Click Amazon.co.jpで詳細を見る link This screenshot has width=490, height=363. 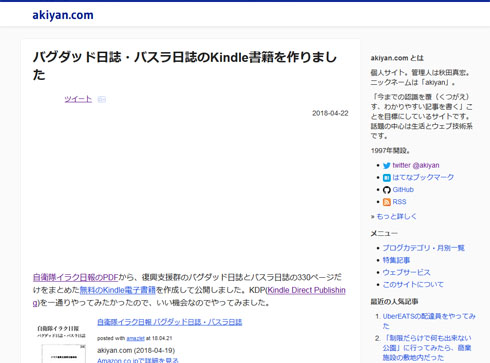coord(138,360)
